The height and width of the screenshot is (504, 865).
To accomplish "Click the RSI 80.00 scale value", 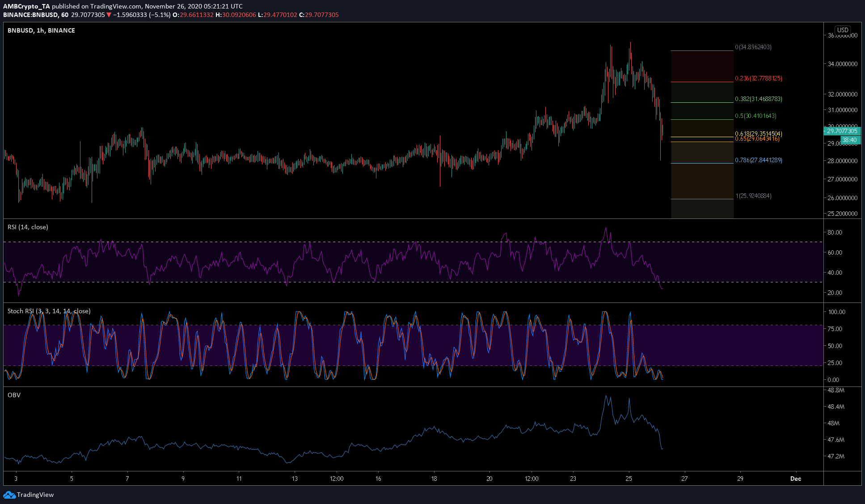I will (835, 232).
